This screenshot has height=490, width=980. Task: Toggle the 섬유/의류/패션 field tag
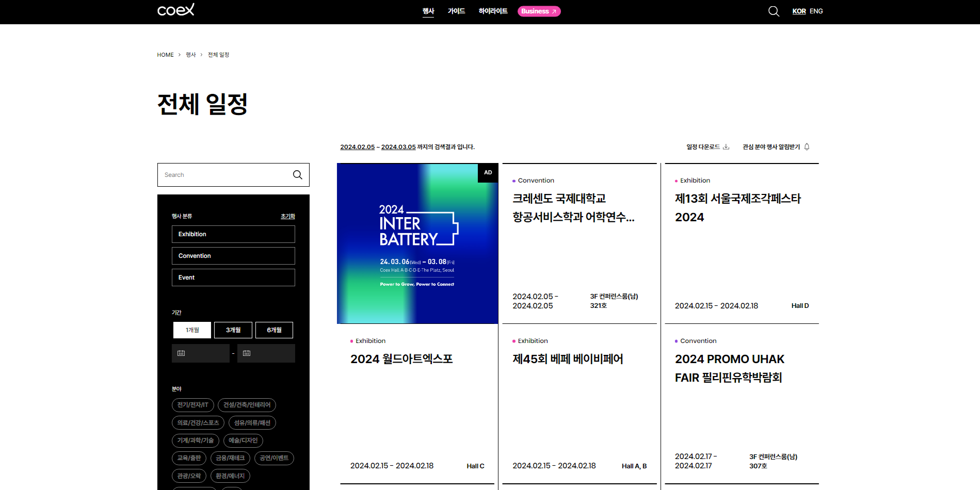(x=252, y=423)
